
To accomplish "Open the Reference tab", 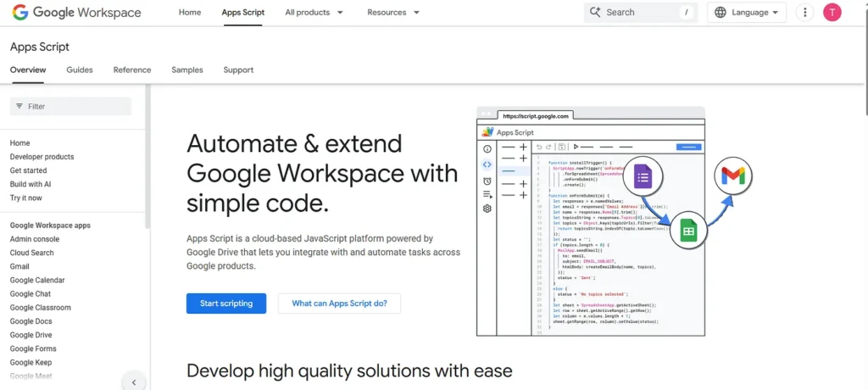I will tap(132, 70).
